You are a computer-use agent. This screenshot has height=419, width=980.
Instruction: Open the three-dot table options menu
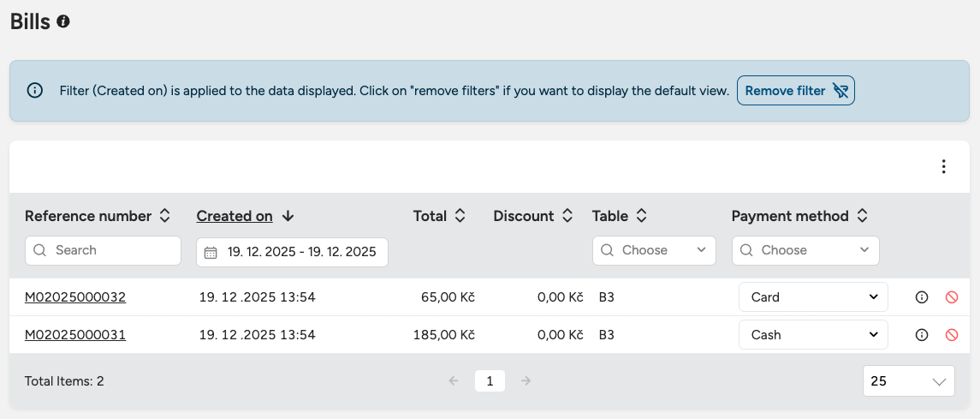[943, 167]
